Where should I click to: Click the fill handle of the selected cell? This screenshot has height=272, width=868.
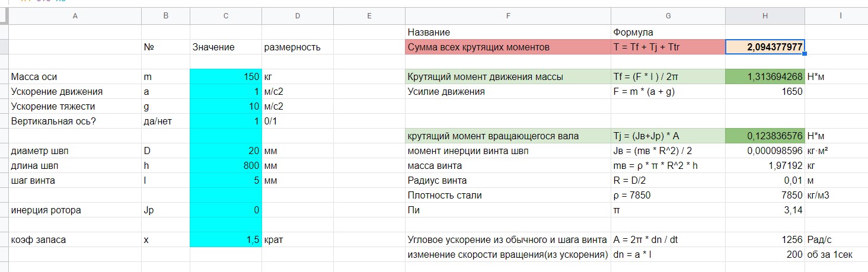[804, 55]
